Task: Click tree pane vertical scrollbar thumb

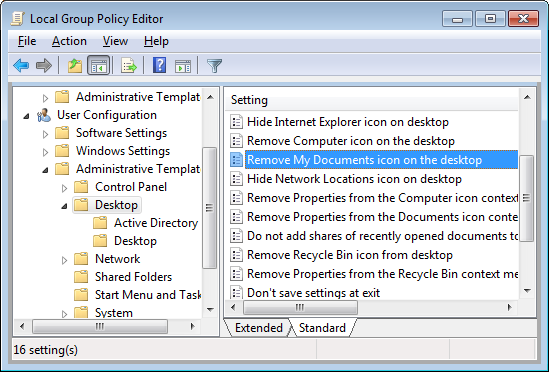Action: coord(209,208)
